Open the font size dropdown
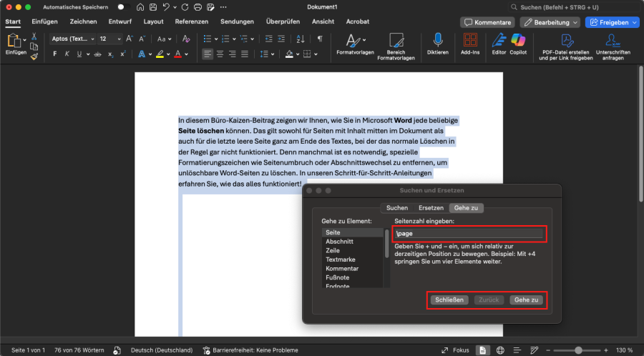 click(x=109, y=39)
